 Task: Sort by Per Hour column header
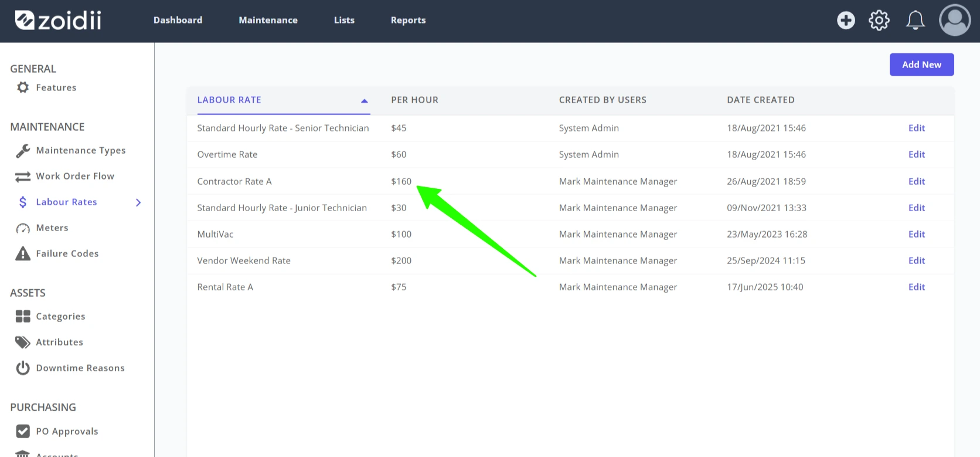pyautogui.click(x=414, y=100)
